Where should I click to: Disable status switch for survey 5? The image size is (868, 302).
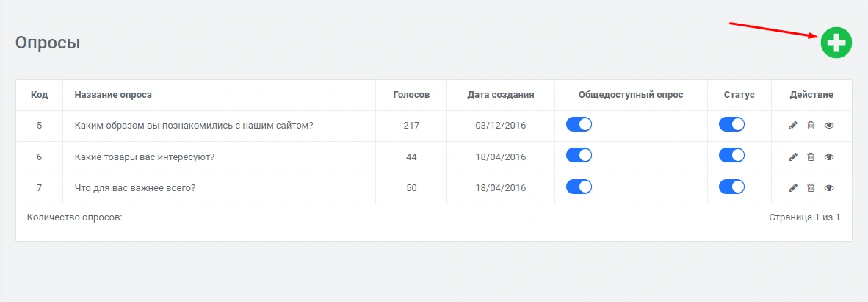pyautogui.click(x=731, y=125)
